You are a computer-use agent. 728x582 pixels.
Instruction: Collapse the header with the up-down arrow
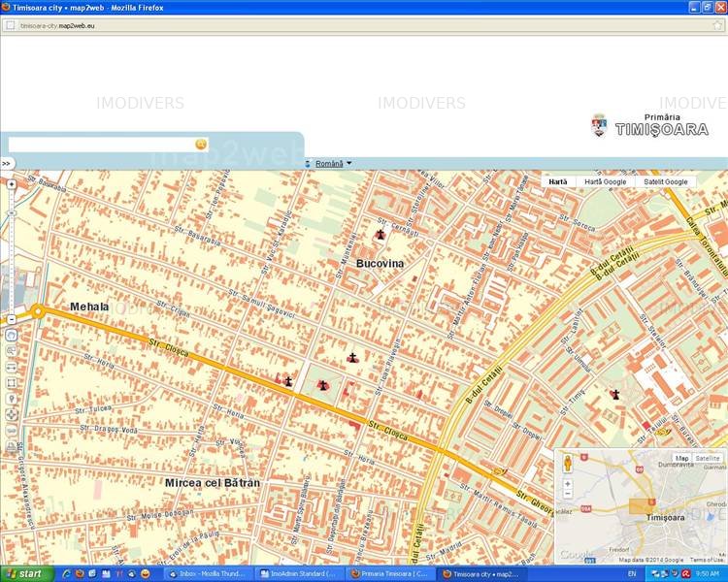(307, 164)
